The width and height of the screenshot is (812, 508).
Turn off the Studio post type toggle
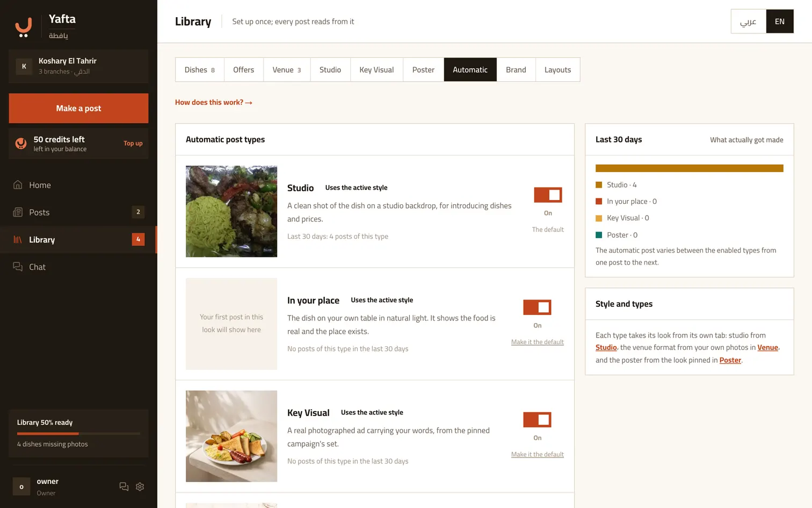tap(548, 195)
